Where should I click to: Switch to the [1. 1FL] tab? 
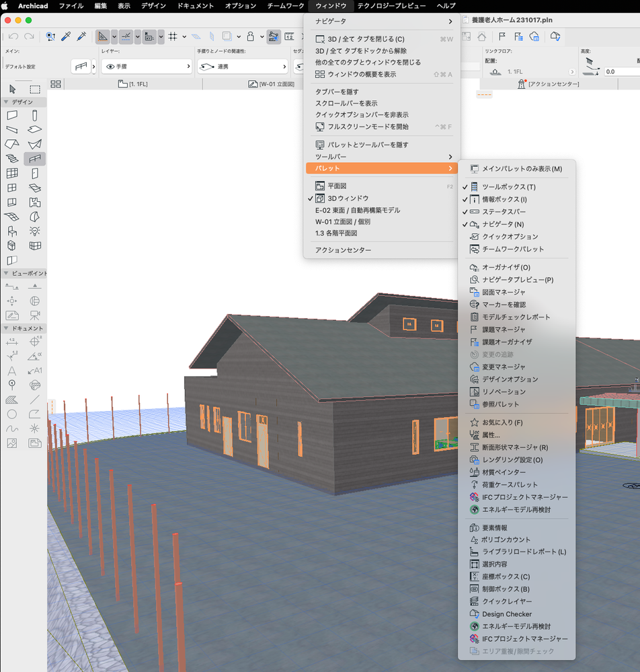133,84
